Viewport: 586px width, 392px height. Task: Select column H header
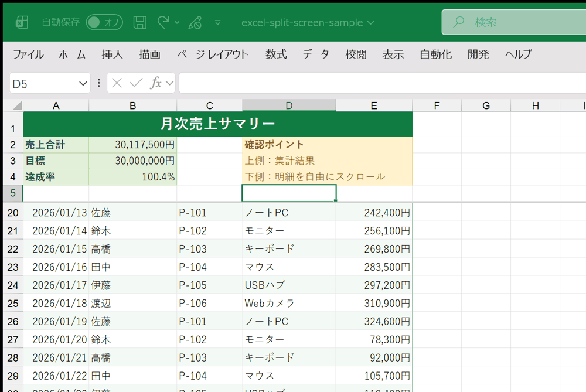[x=535, y=105]
